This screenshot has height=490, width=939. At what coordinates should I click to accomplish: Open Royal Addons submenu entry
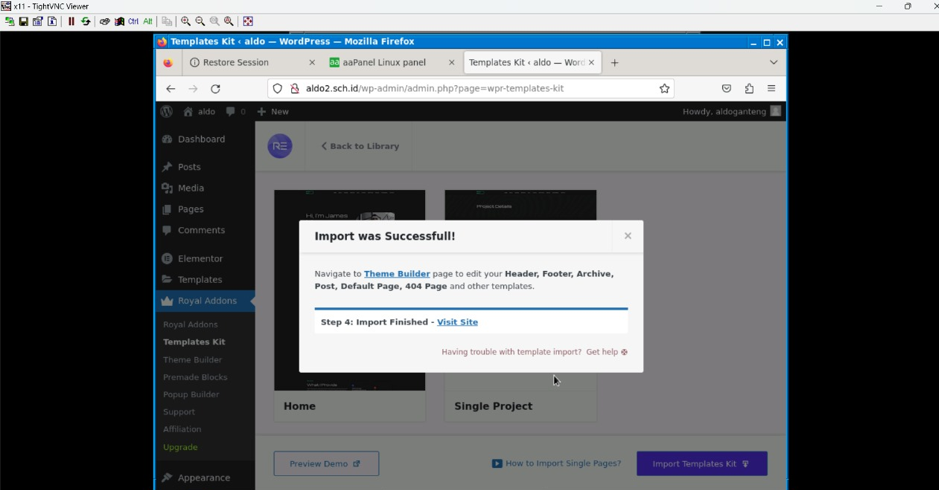coord(190,325)
